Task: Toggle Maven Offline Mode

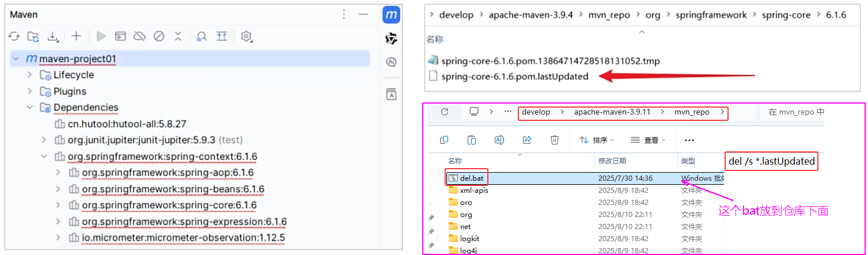Action: click(139, 37)
